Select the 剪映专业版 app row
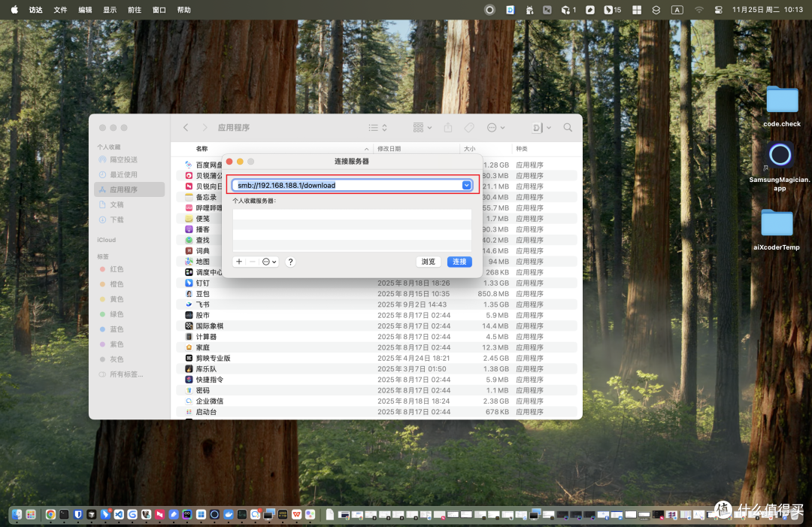 point(377,359)
